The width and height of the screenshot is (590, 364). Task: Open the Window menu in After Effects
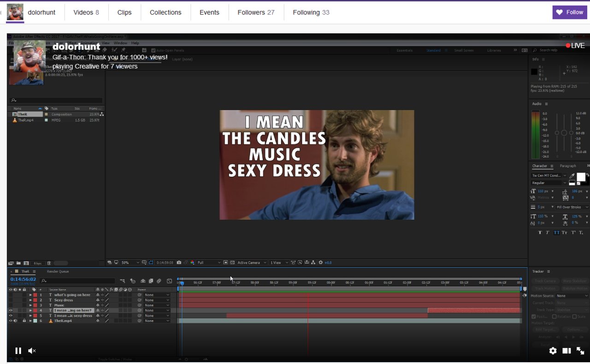click(x=120, y=43)
